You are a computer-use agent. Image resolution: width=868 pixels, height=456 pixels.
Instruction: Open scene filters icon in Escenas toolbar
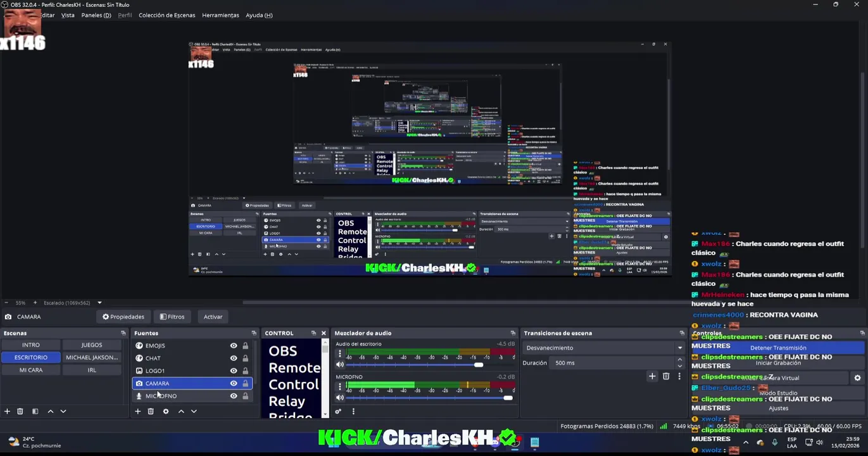(35, 412)
